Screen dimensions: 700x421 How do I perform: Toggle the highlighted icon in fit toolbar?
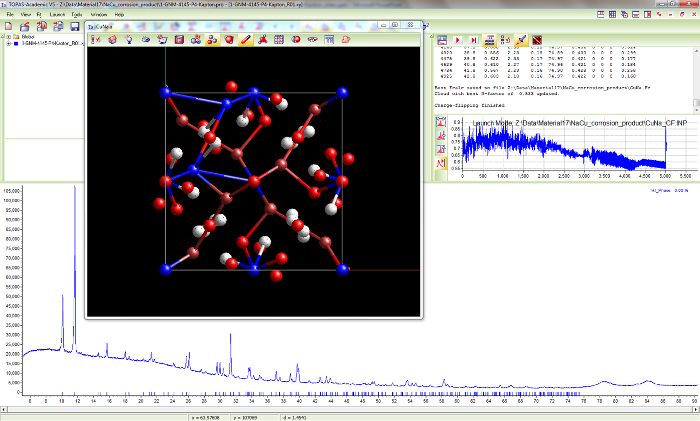click(490, 41)
